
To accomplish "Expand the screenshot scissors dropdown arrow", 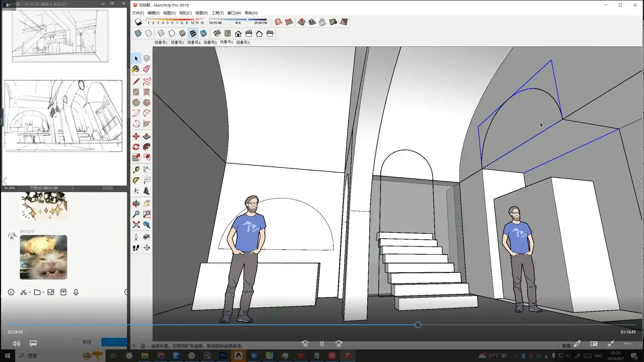I will click(30, 292).
